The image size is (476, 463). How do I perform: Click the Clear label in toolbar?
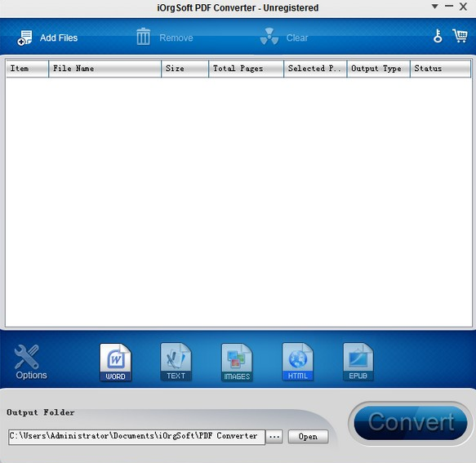coord(297,38)
